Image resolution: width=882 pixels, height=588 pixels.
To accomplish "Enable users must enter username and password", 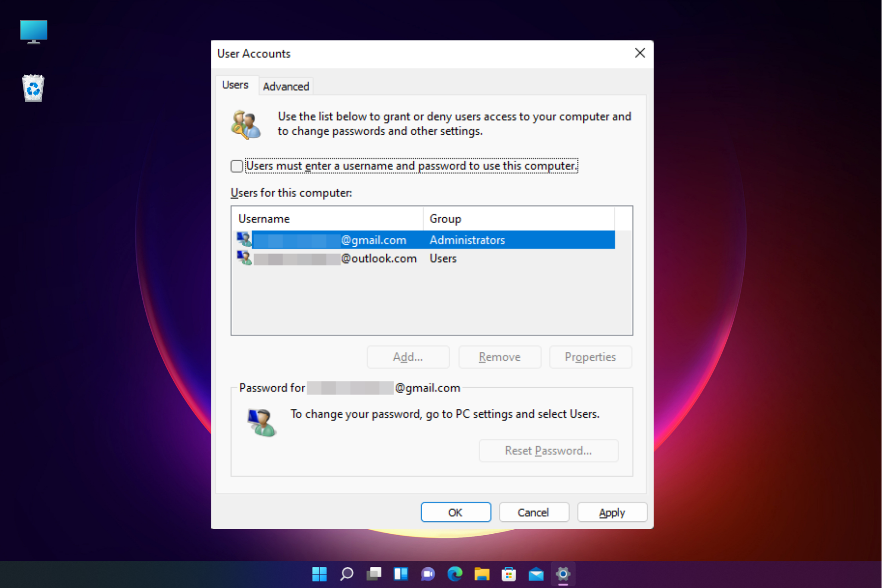I will point(237,166).
